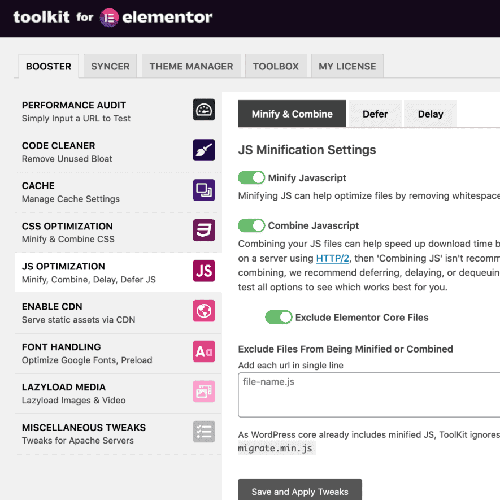
Task: Open the Miscellaneous Tweaks checklist icon
Action: point(204,432)
